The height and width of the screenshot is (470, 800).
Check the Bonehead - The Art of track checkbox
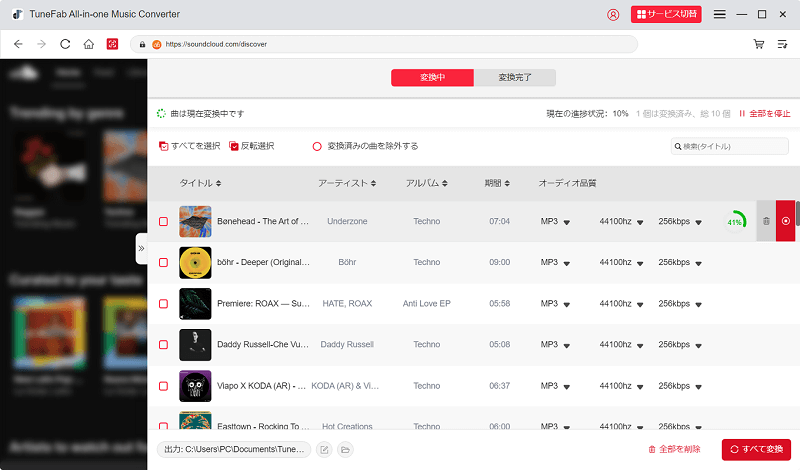(x=163, y=221)
